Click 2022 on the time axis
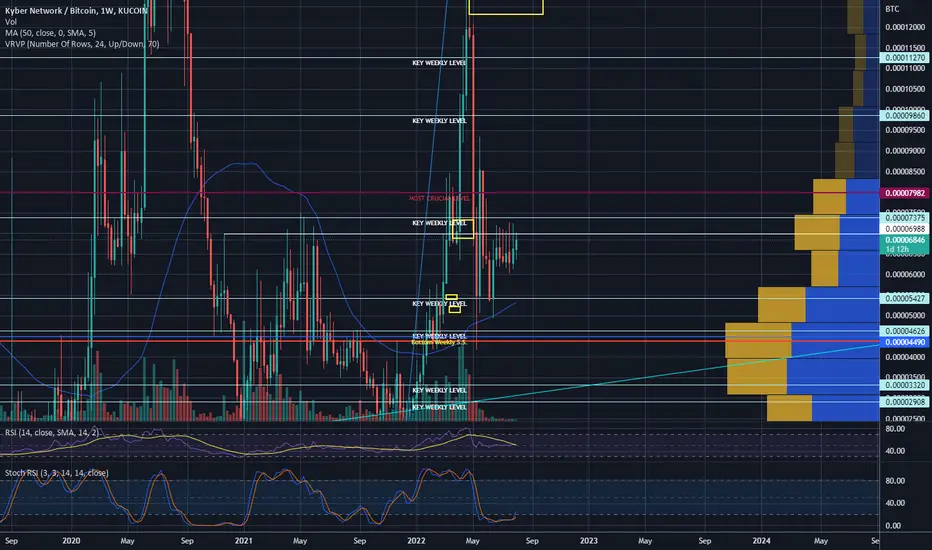932x550 pixels. coord(416,541)
